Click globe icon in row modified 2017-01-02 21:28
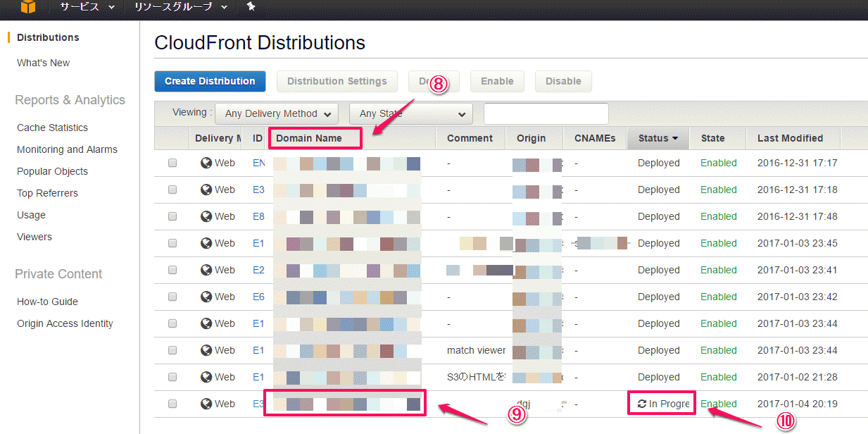Image resolution: width=868 pixels, height=434 pixels. coord(206,377)
